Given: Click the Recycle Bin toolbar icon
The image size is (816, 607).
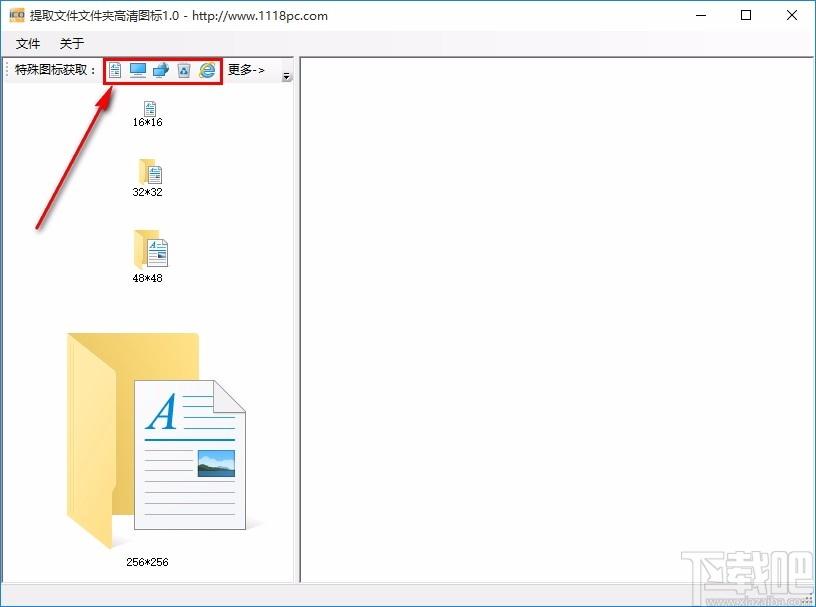Looking at the screenshot, I should (184, 70).
